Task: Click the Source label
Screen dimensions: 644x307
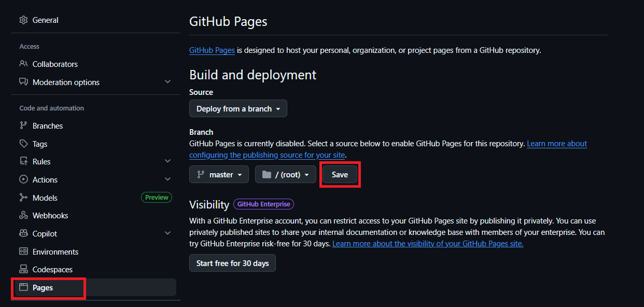Action: coord(201,92)
